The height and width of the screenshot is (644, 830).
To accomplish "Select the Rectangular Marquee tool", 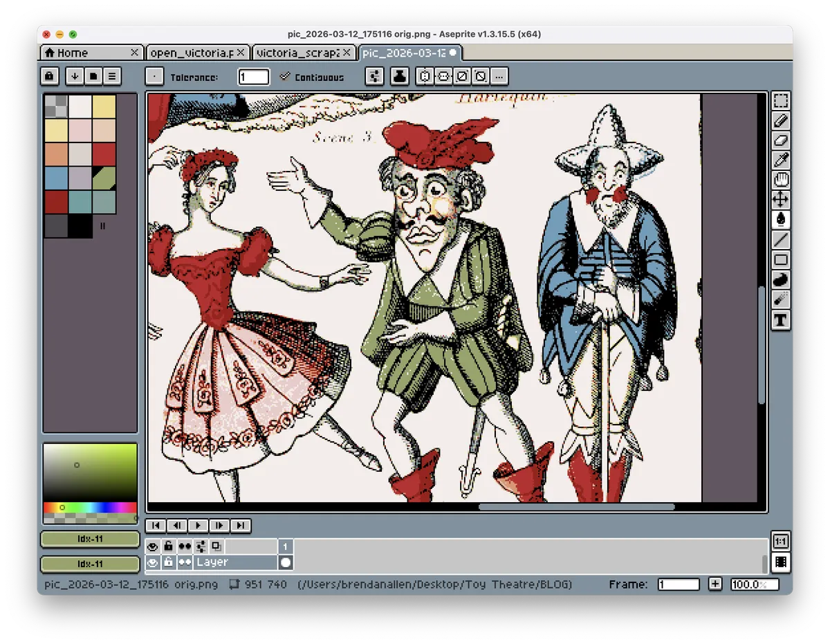I will tap(781, 101).
